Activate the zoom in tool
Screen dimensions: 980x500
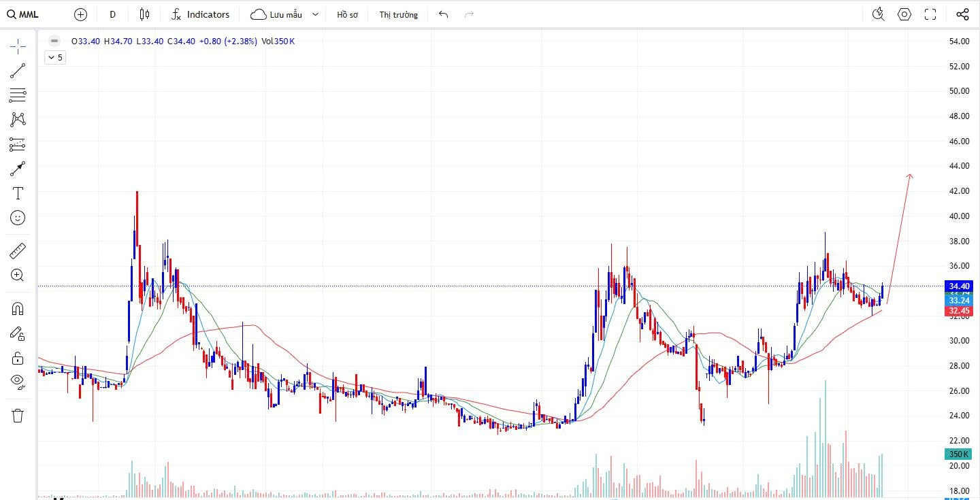18,276
